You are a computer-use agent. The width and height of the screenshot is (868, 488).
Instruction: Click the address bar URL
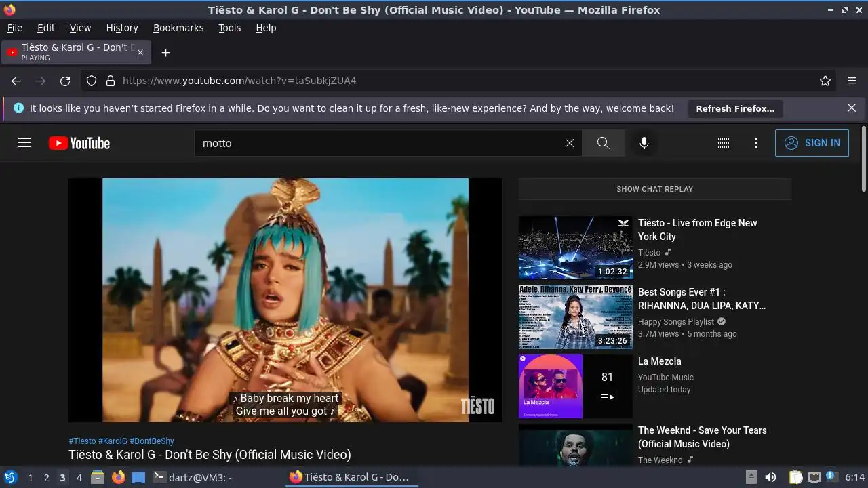pyautogui.click(x=239, y=81)
